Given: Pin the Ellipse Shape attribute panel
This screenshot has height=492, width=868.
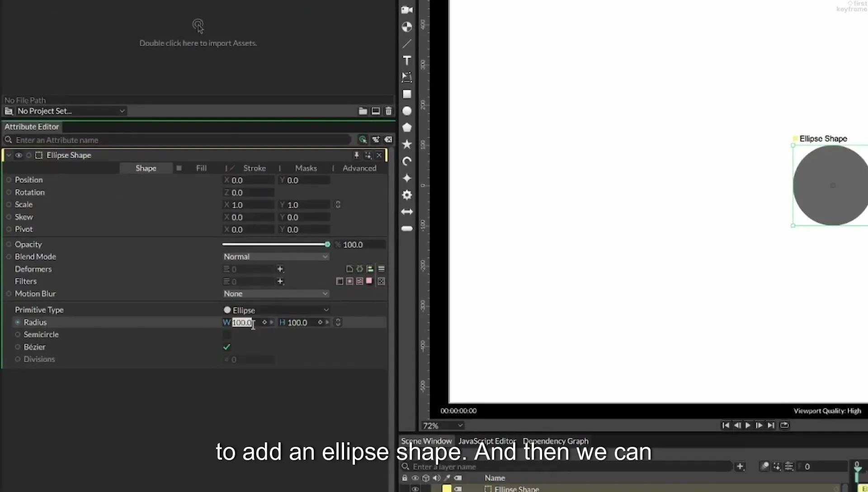Looking at the screenshot, I should tap(356, 155).
